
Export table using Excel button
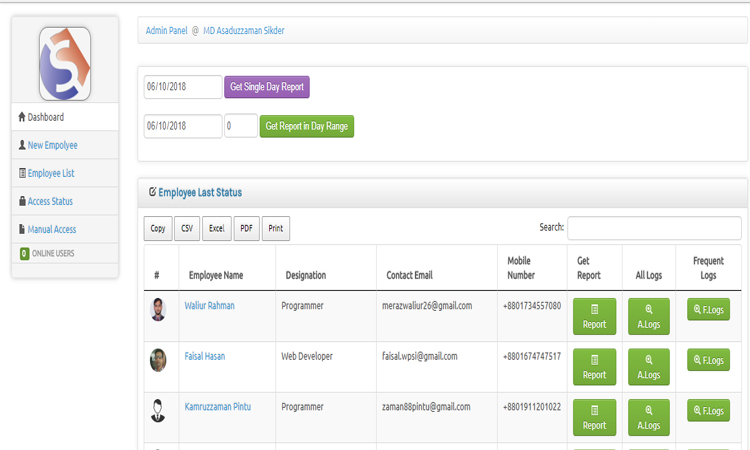(x=217, y=229)
